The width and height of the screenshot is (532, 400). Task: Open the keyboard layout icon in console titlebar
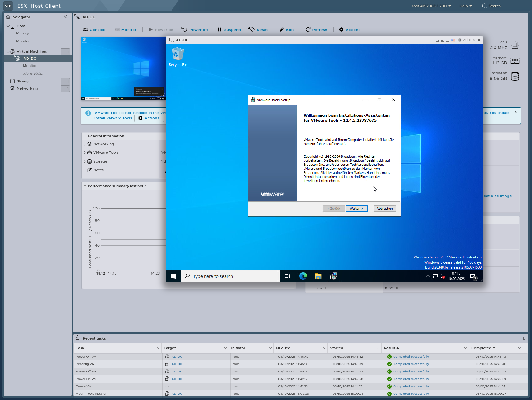[x=452, y=40]
